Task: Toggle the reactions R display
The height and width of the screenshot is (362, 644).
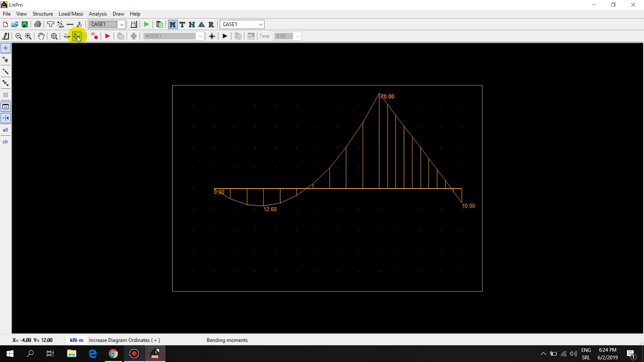Action: pos(211,25)
